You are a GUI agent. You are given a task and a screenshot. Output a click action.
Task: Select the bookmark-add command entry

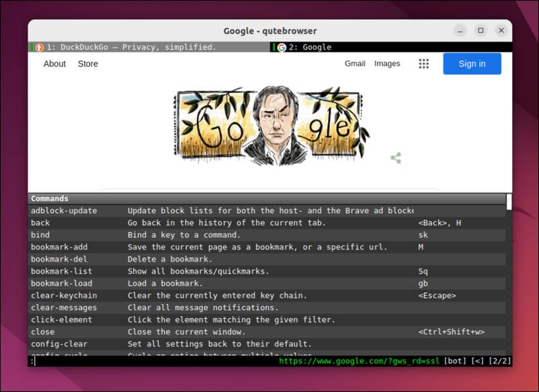(x=59, y=247)
